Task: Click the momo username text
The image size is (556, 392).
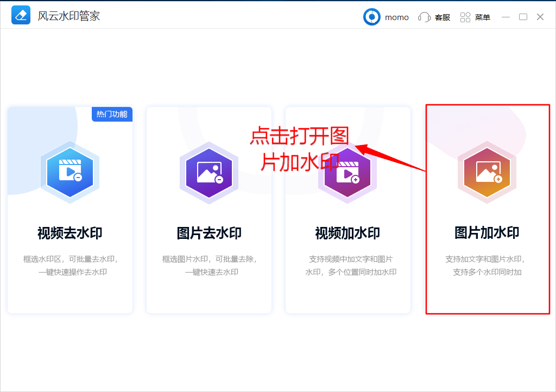Action: point(396,17)
